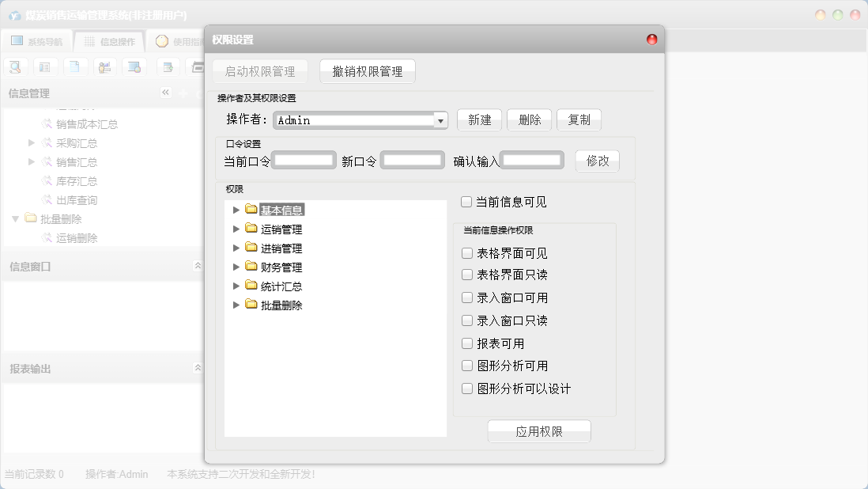Click the blank document page toolbar icon
This screenshot has height=489, width=868.
[x=75, y=67]
